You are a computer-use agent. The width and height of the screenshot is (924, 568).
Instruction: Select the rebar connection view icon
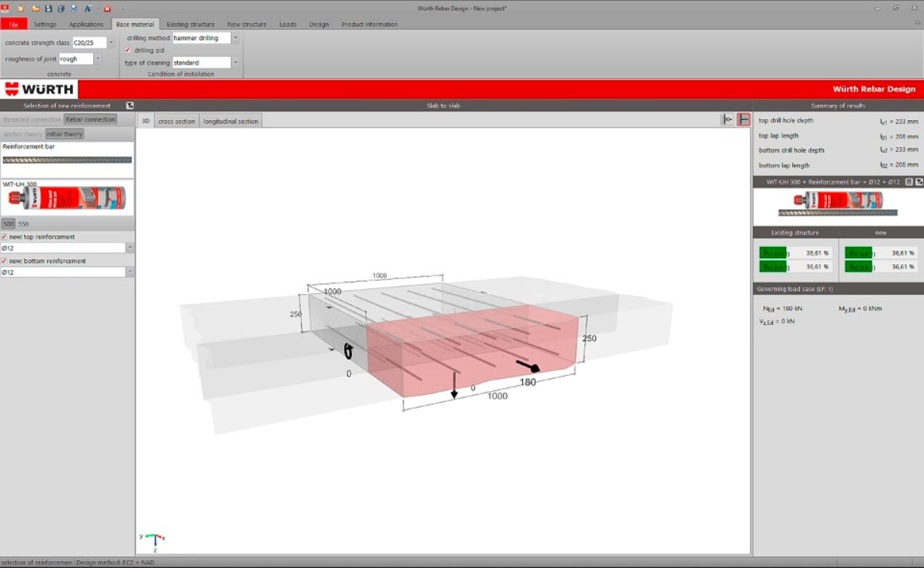point(743,119)
